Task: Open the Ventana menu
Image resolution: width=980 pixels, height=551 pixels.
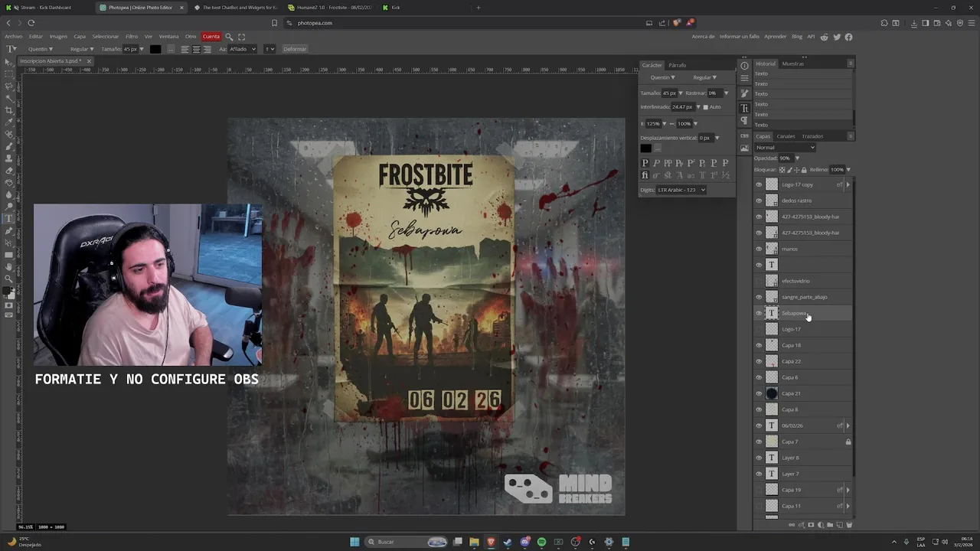Action: pyautogui.click(x=168, y=36)
